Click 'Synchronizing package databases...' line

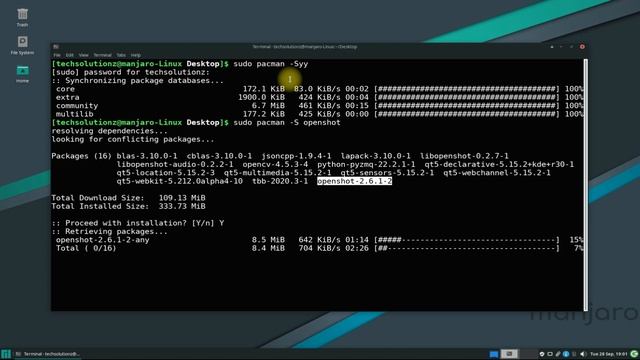point(138,81)
